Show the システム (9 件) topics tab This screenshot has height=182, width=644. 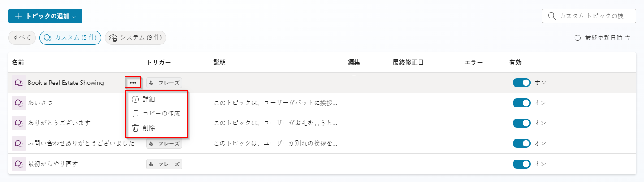click(135, 38)
